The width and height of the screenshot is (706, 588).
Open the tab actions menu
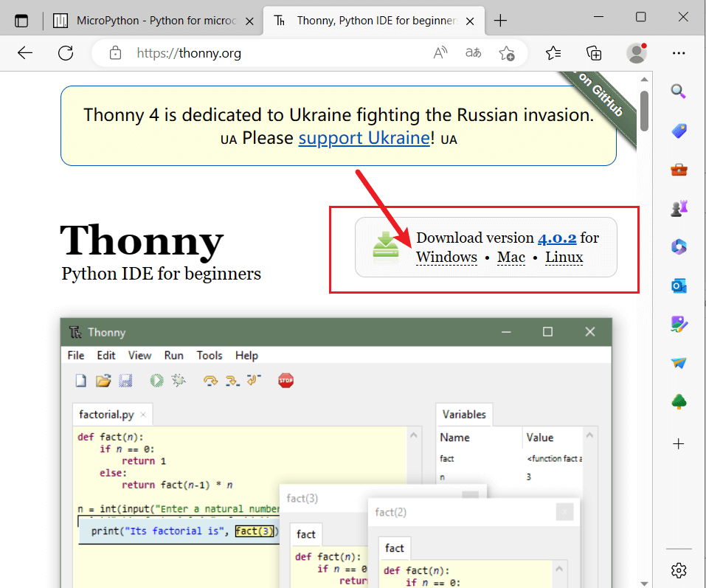pyautogui.click(x=21, y=21)
